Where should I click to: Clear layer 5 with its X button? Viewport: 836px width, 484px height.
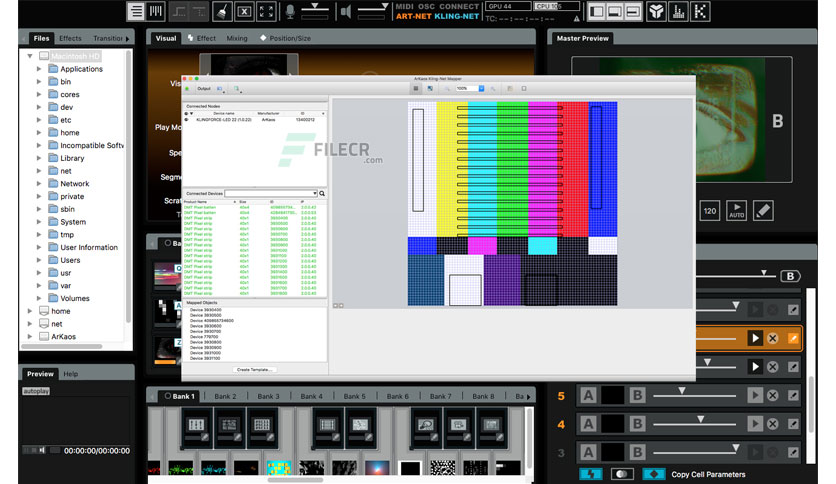pos(773,396)
